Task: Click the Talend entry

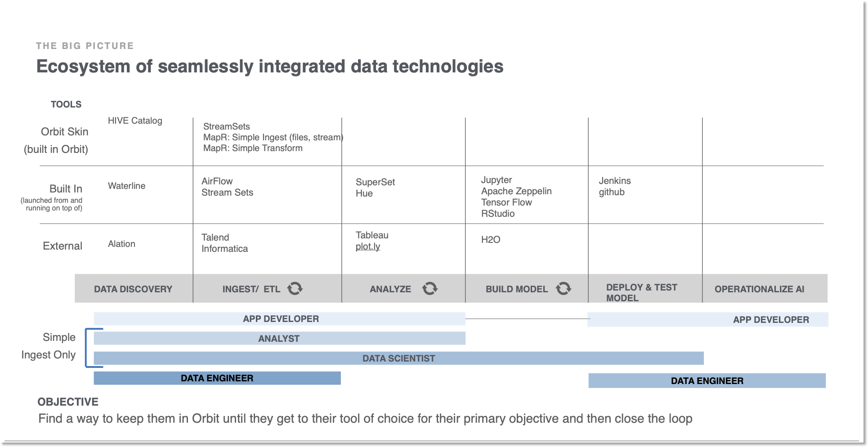Action: (x=215, y=237)
